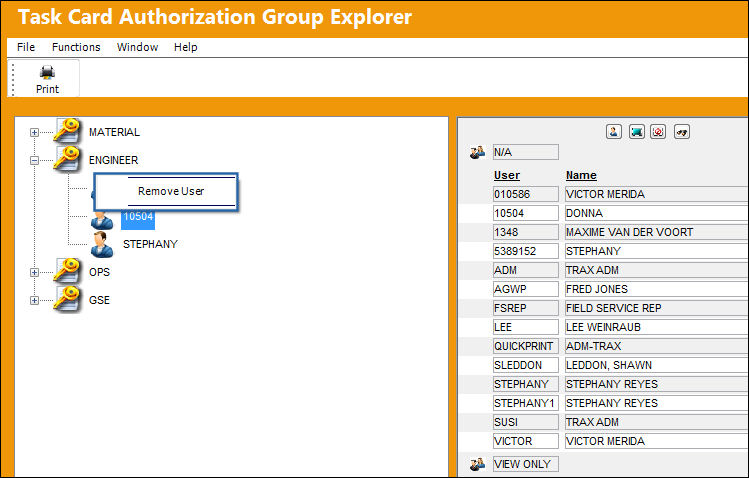Click the key icon of the MATERIAL group
The image size is (749, 478).
point(67,131)
